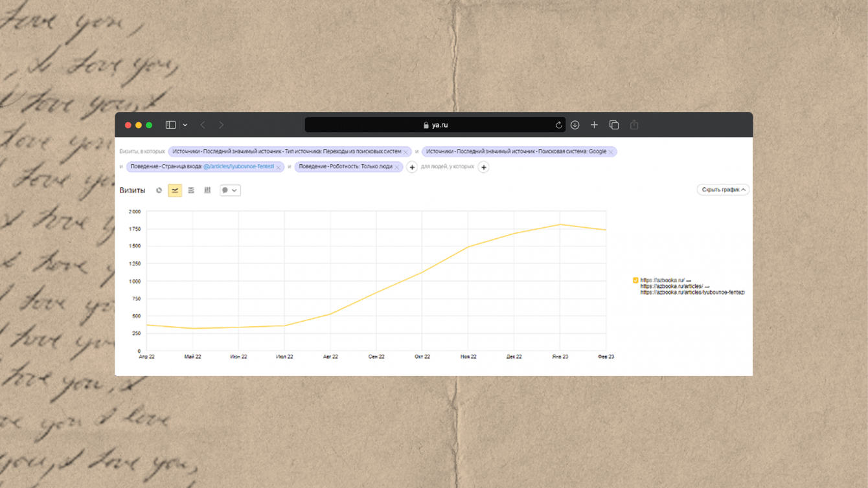This screenshot has width=868, height=488.
Task: Switch to the column chart view
Action: coord(207,190)
